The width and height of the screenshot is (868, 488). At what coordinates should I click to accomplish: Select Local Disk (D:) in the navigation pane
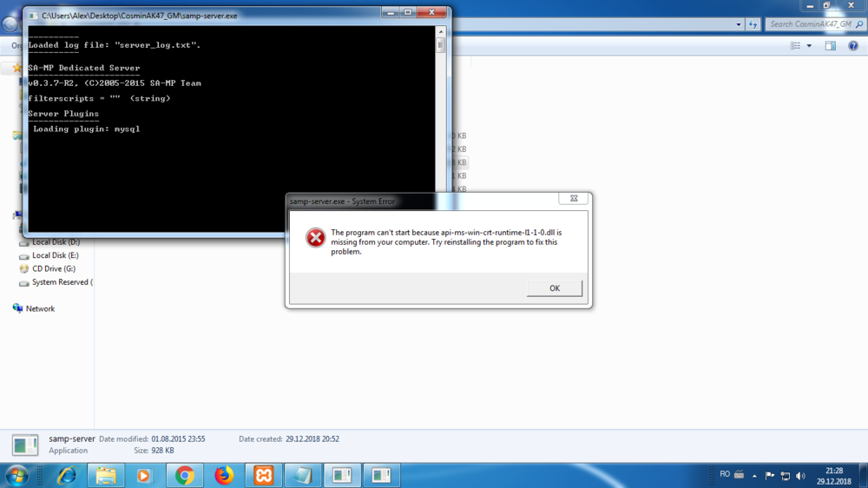56,242
